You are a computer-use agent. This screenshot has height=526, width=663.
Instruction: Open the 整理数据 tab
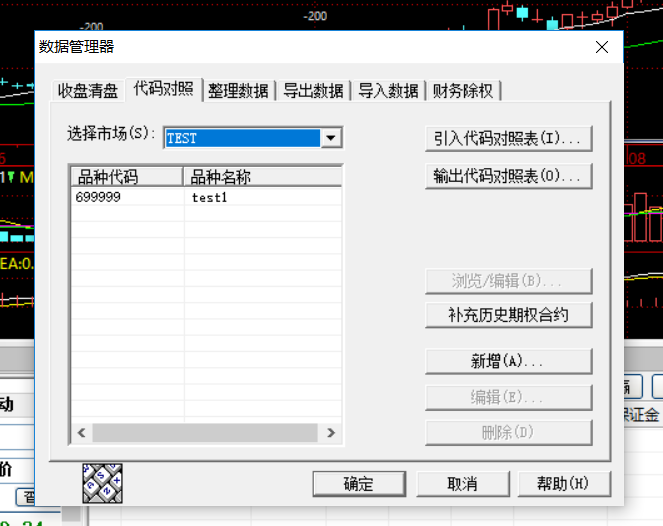[238, 90]
